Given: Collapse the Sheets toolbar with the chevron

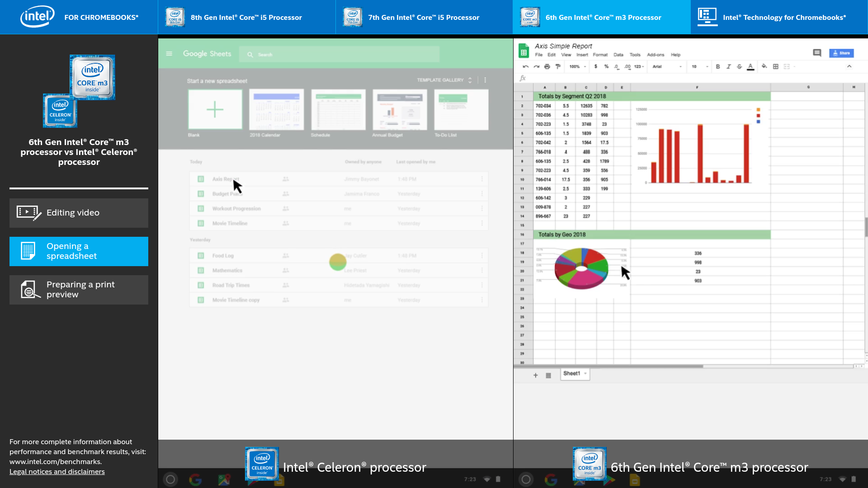Looking at the screenshot, I should [x=849, y=66].
